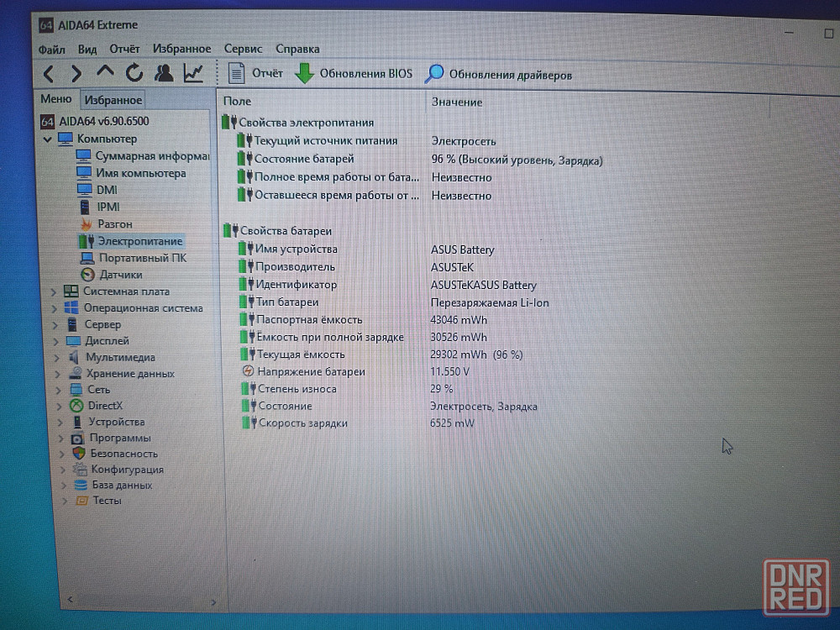Viewport: 840px width, 630px height.
Task: Click the База данных database icon
Action: coord(81,485)
